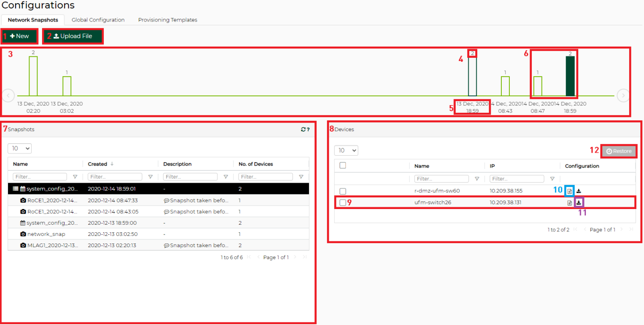The image size is (644, 325).
Task: View configuration file for r-dmz-ufm-sw60
Action: point(570,191)
